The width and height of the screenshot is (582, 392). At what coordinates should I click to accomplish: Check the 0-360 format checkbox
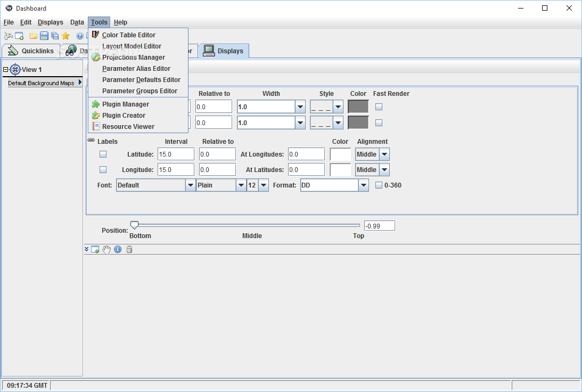pos(379,185)
